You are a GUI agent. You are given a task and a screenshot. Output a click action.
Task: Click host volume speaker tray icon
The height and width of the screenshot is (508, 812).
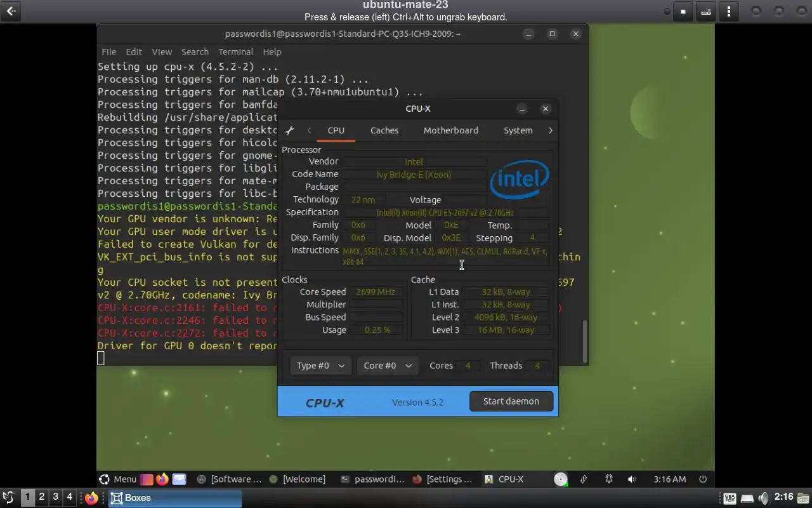(764, 498)
